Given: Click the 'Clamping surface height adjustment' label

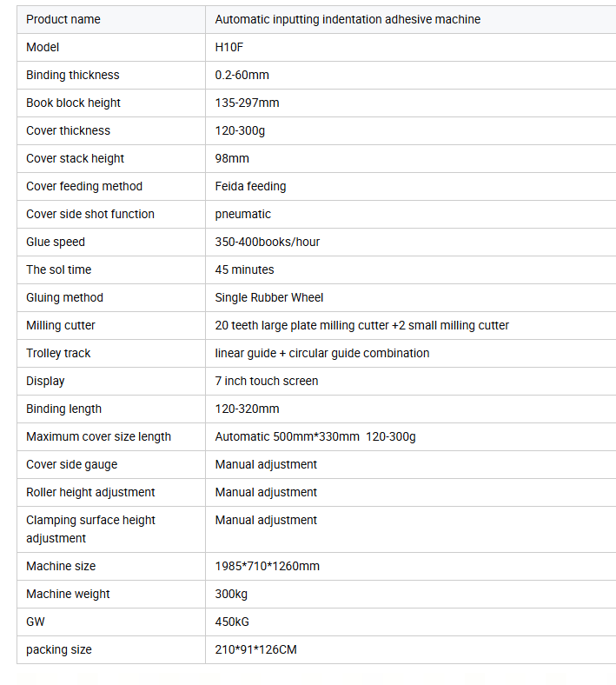Looking at the screenshot, I should (x=90, y=529).
